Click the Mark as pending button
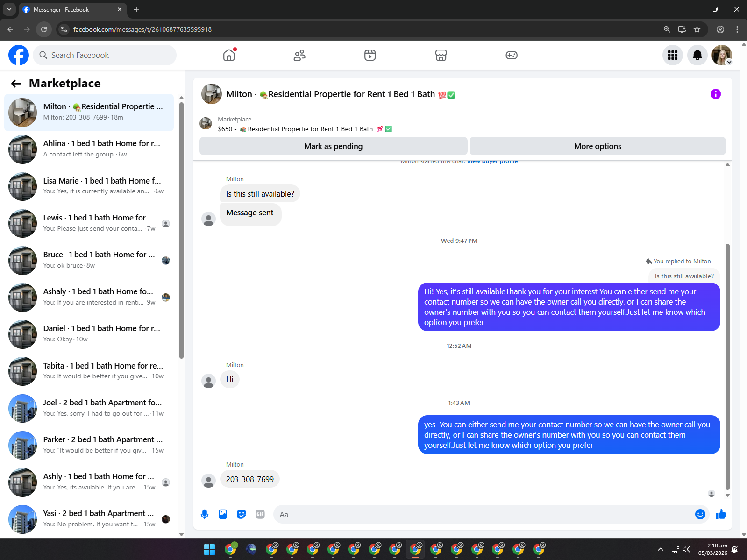747x560 pixels. [334, 146]
